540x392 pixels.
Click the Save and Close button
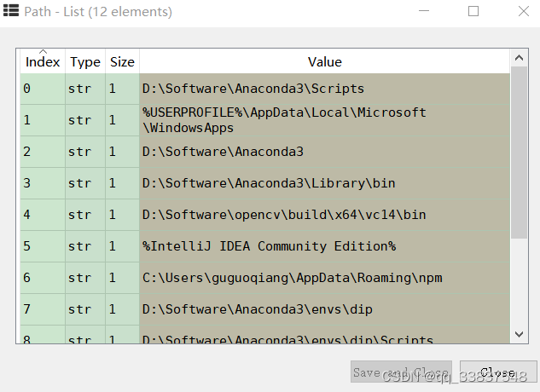click(x=401, y=372)
